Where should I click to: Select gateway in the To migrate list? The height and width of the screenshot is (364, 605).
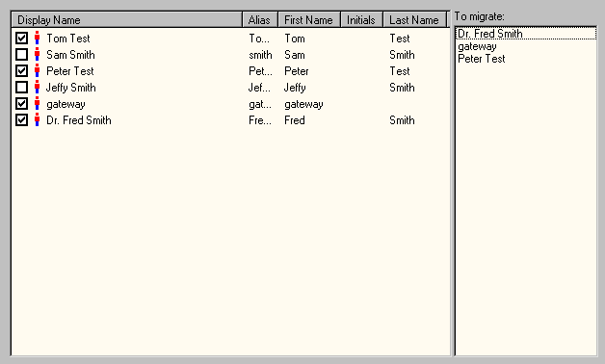click(x=477, y=46)
